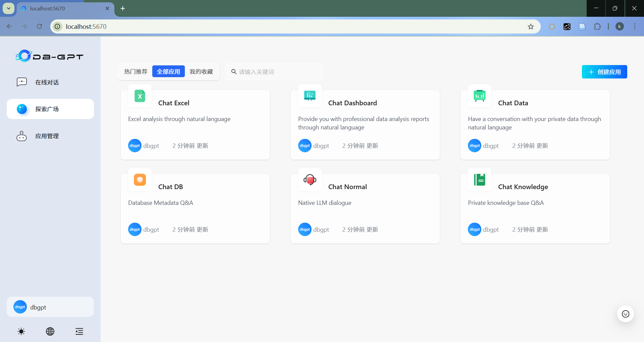Click the Chat DB orange icon
Image resolution: width=644 pixels, height=342 pixels.
140,180
